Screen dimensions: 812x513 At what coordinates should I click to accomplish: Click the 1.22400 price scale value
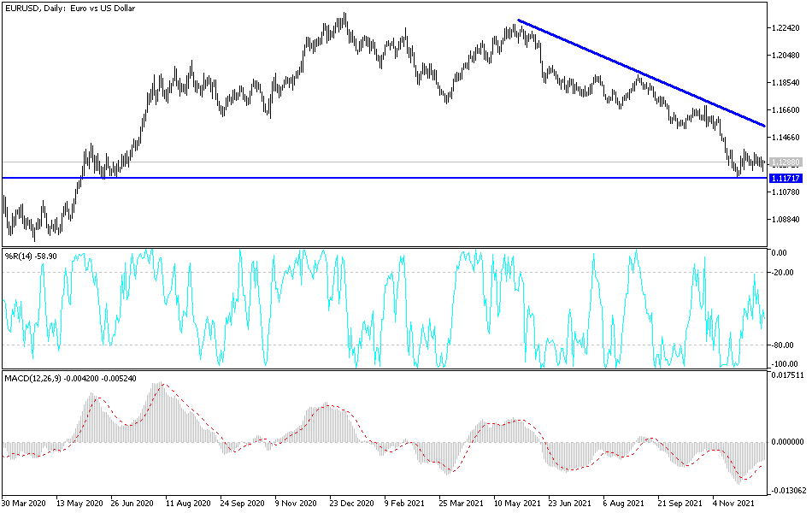click(787, 27)
